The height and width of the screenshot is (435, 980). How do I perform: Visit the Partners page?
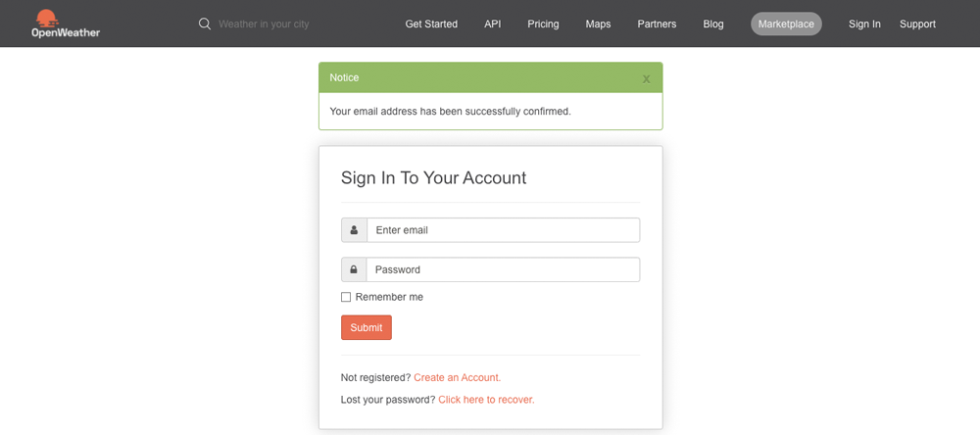point(657,24)
